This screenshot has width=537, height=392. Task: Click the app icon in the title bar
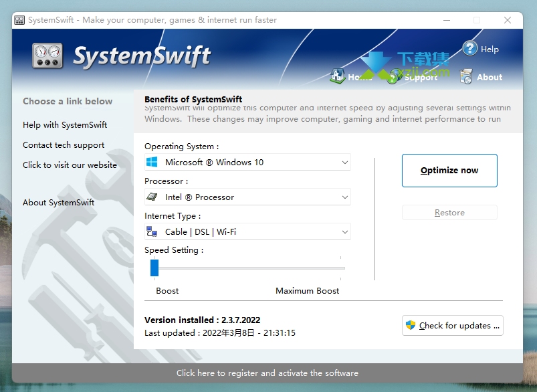coord(19,20)
